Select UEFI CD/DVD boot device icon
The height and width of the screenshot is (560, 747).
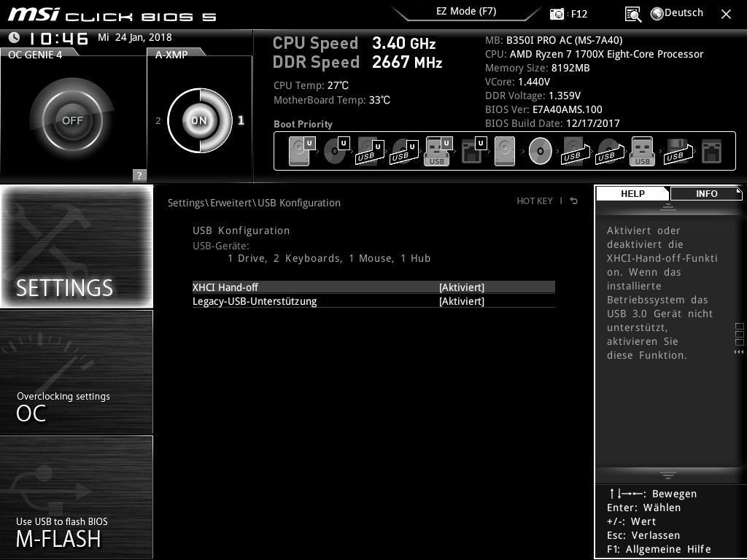[336, 151]
